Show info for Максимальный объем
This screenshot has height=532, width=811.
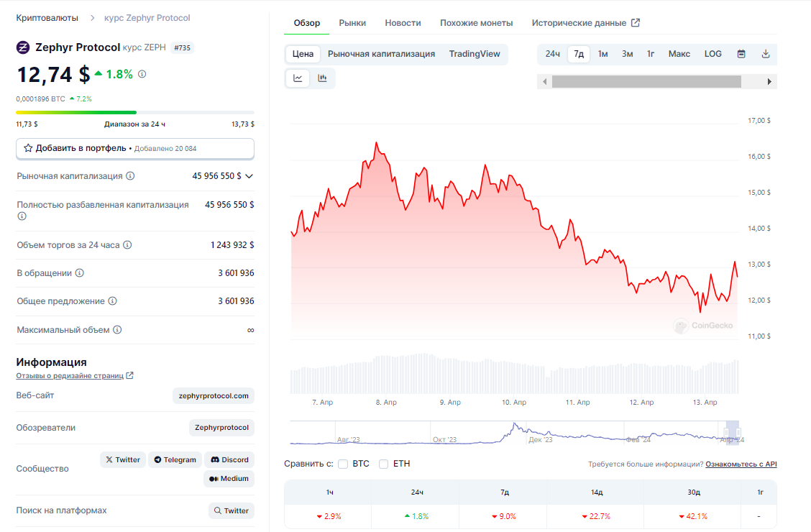click(x=117, y=329)
